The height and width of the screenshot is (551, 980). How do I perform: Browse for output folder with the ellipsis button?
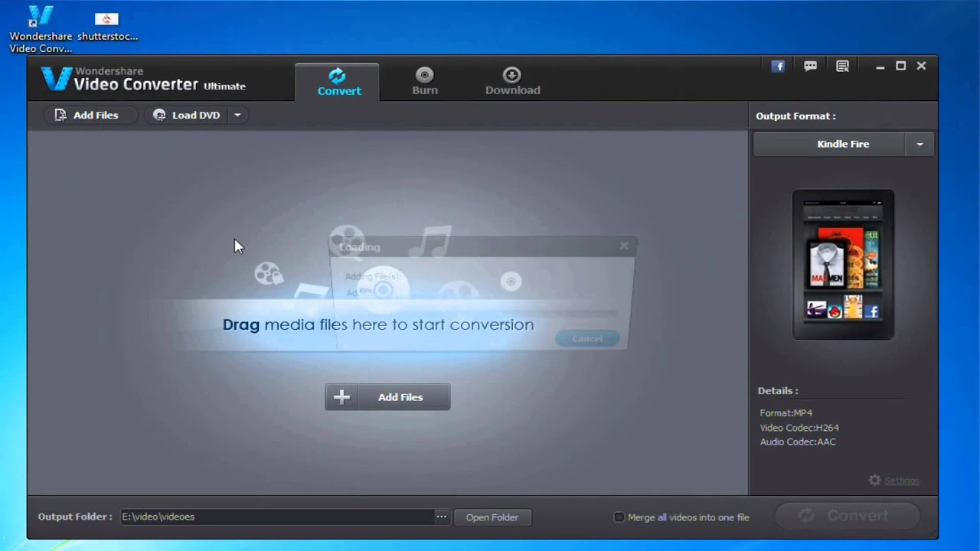[442, 517]
